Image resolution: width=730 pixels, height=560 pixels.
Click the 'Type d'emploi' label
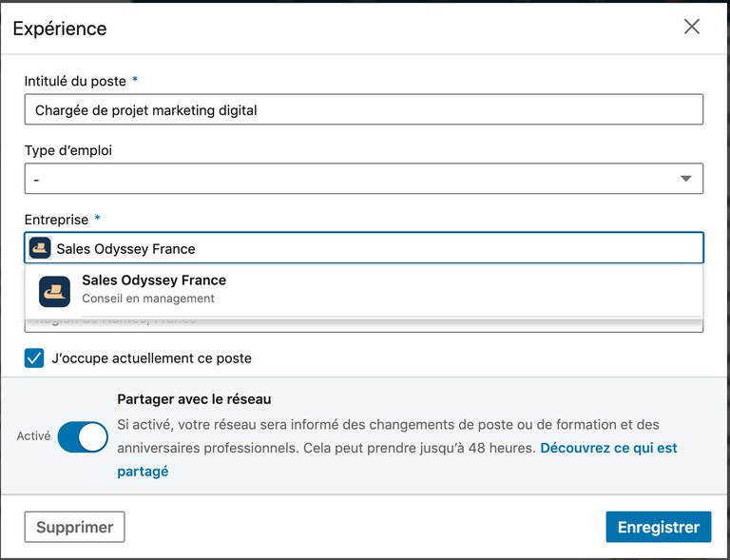[68, 150]
